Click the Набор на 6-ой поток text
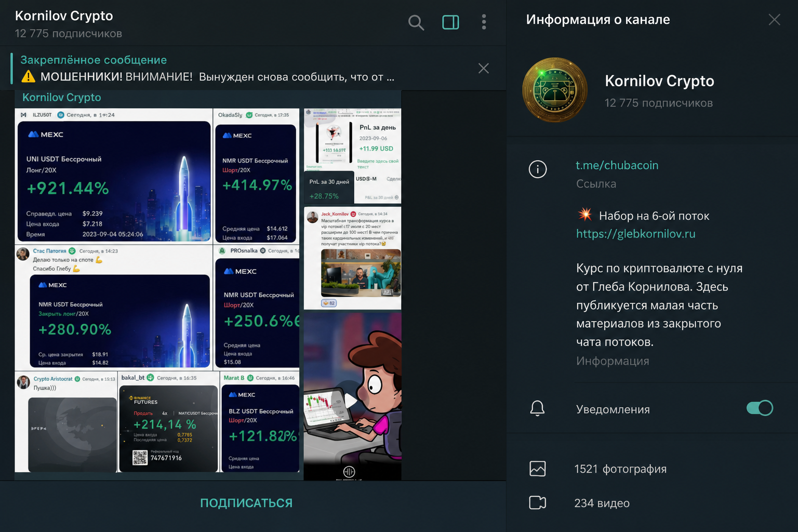Image resolution: width=798 pixels, height=532 pixels. point(654,216)
